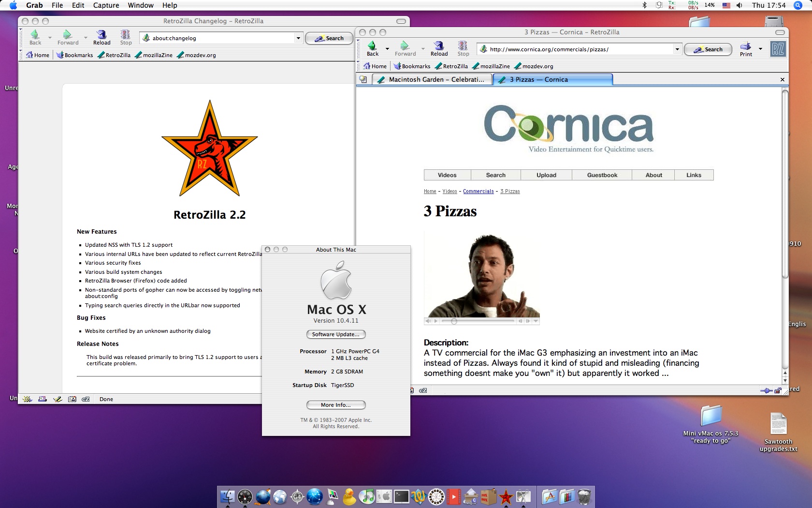Open the QuickTime player options menu arrow
The image size is (812, 508).
[536, 321]
